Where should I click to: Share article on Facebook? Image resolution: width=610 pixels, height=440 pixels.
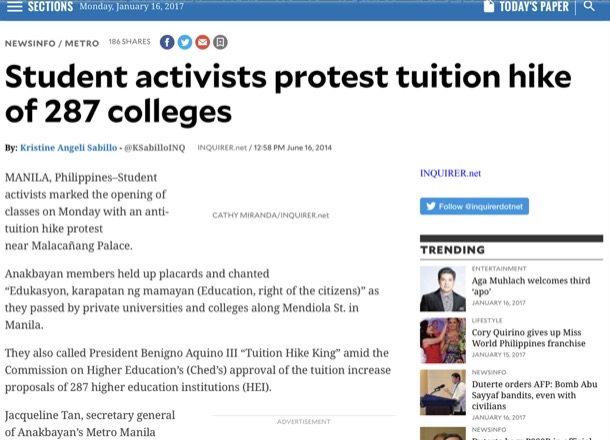pyautogui.click(x=167, y=42)
